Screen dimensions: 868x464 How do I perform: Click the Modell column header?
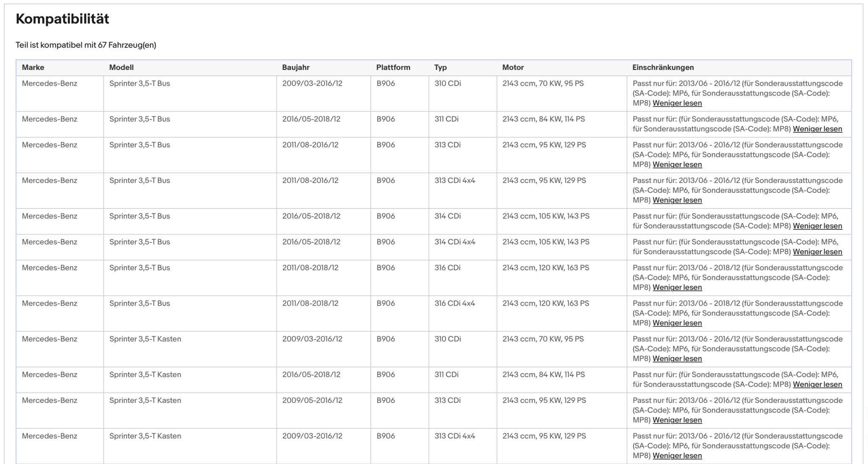tap(121, 67)
